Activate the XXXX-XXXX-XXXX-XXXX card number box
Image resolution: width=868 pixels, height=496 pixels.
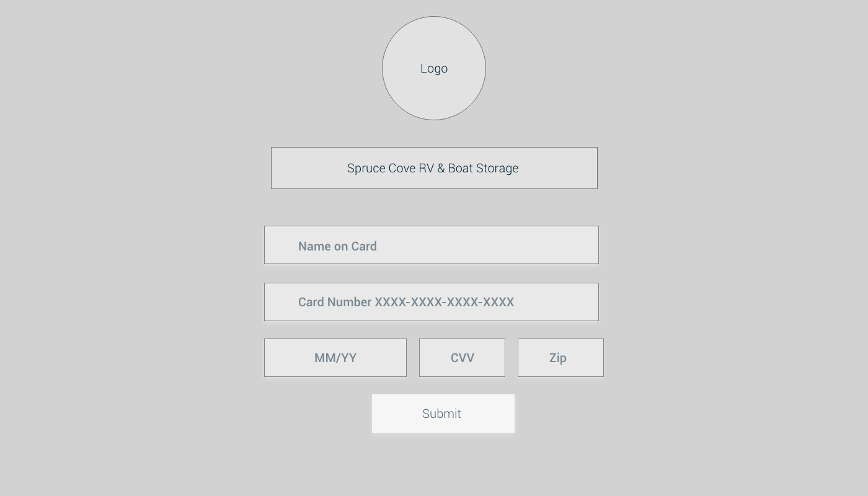tap(432, 302)
